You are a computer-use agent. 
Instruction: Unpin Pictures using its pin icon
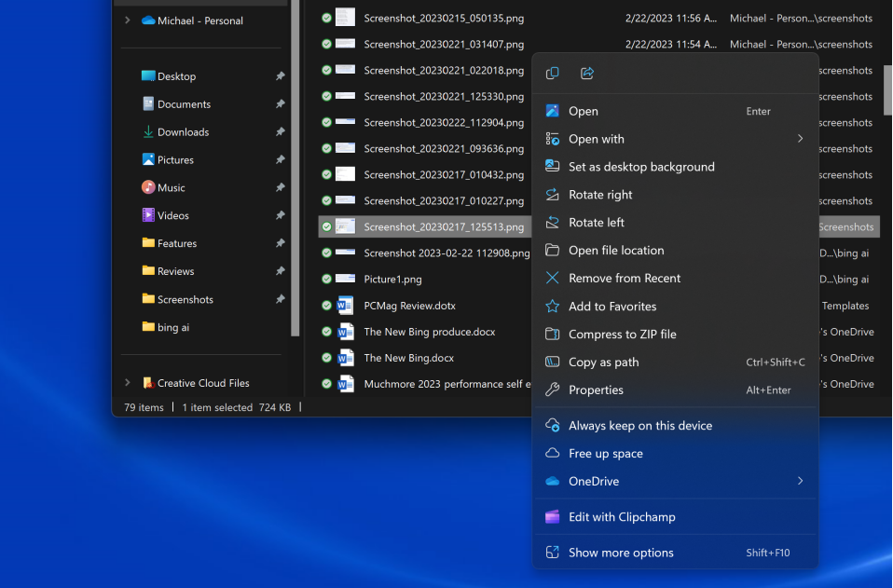[x=280, y=159]
